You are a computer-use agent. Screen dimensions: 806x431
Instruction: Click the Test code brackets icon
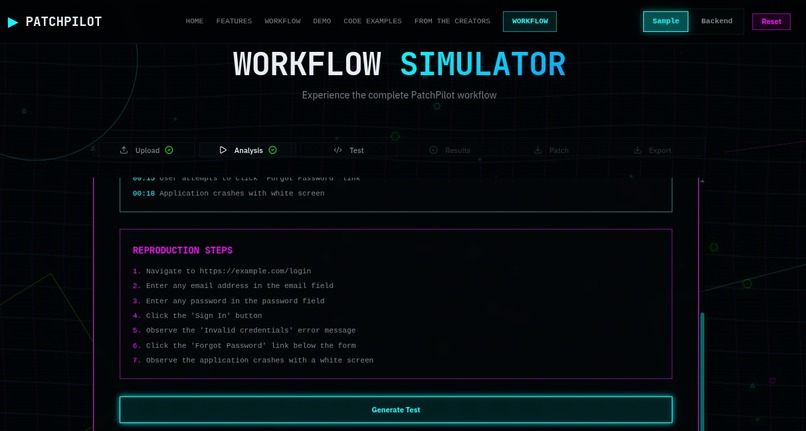(338, 150)
